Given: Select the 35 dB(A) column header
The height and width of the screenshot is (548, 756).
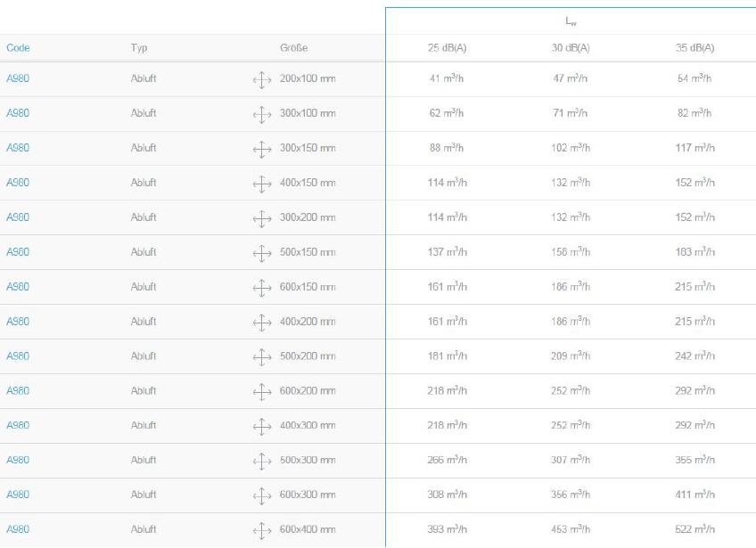Looking at the screenshot, I should 694,48.
